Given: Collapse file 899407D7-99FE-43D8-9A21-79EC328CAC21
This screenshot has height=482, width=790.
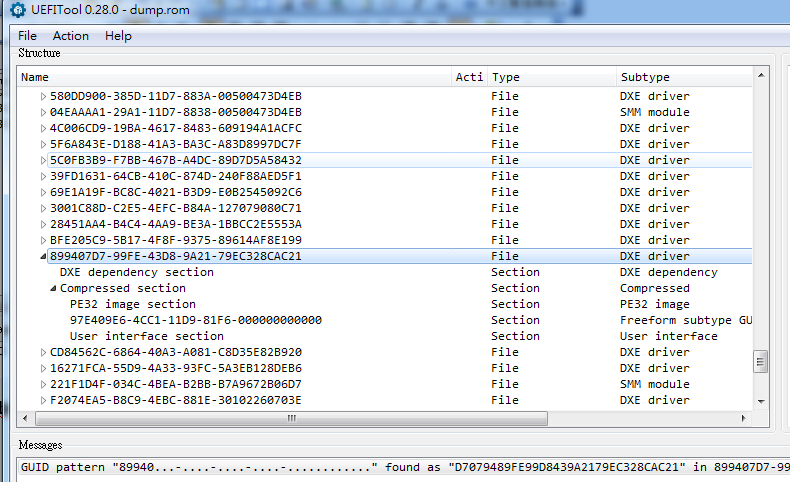Looking at the screenshot, I should [43, 256].
